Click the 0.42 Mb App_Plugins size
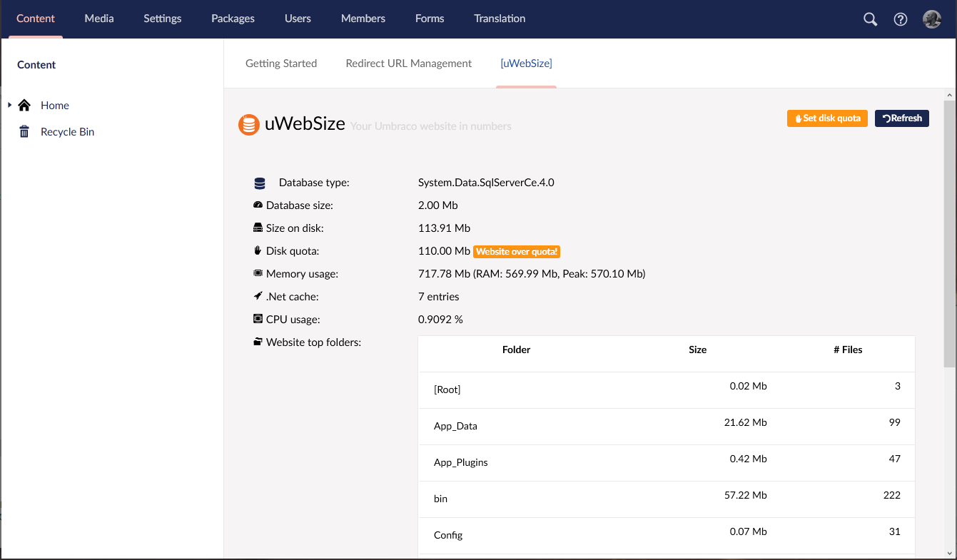Viewport: 957px width, 560px height. click(x=748, y=459)
